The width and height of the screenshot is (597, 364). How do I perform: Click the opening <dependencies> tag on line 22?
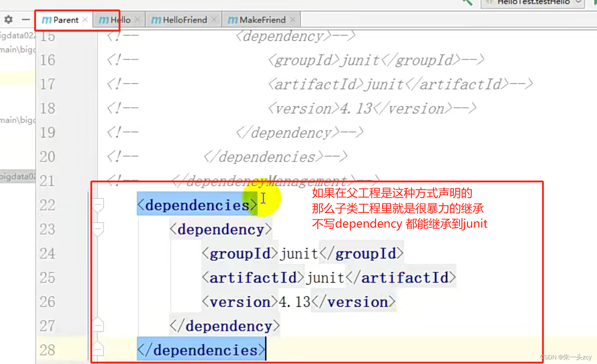(x=197, y=205)
